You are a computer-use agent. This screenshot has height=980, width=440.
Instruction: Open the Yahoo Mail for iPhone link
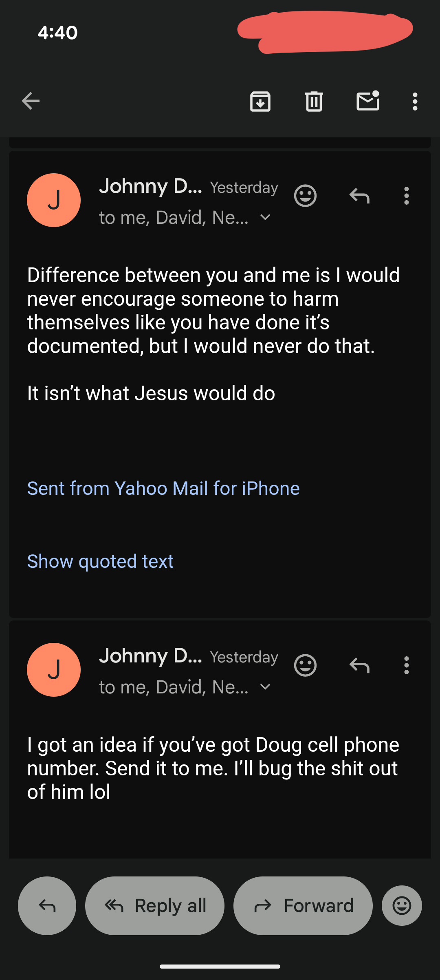163,488
